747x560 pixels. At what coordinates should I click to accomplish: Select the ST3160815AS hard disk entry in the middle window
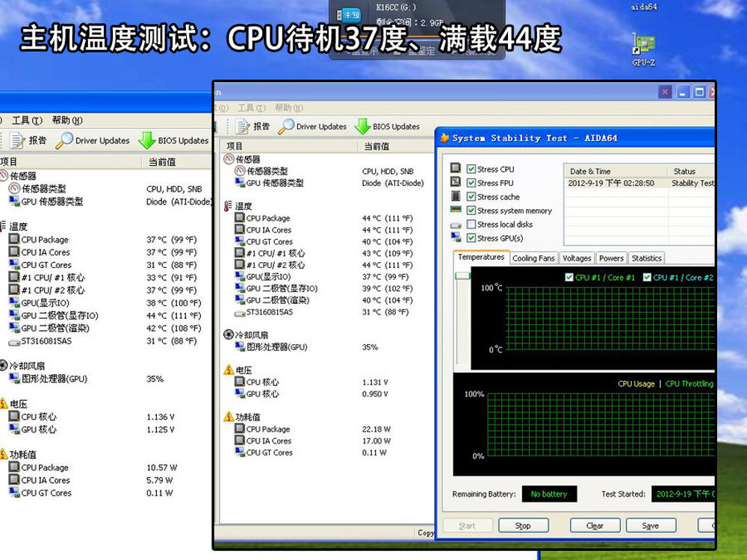tap(269, 312)
